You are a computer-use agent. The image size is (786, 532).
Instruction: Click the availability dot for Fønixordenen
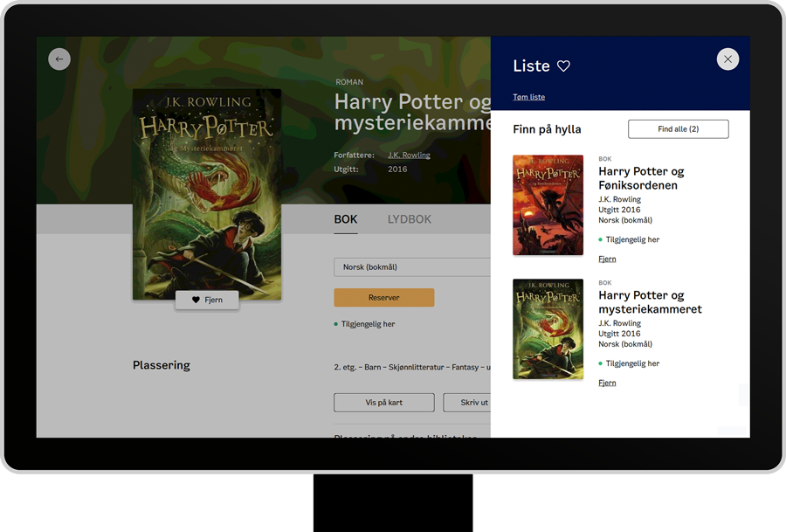(600, 239)
